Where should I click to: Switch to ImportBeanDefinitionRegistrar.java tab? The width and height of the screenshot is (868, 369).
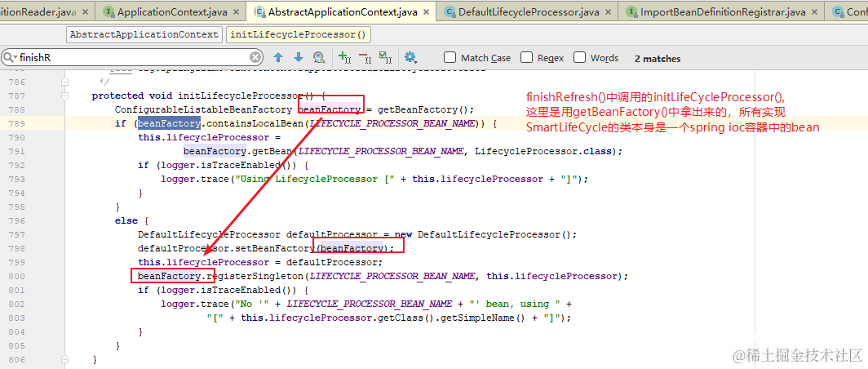click(720, 12)
